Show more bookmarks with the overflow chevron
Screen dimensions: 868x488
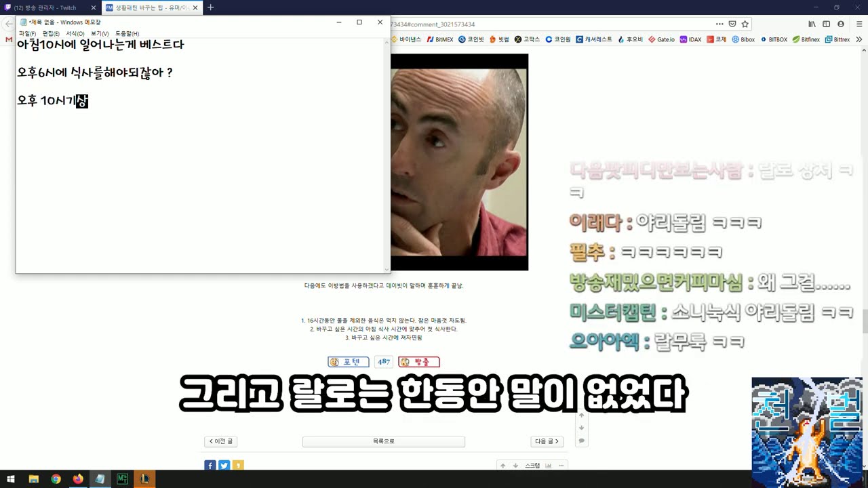tap(859, 39)
